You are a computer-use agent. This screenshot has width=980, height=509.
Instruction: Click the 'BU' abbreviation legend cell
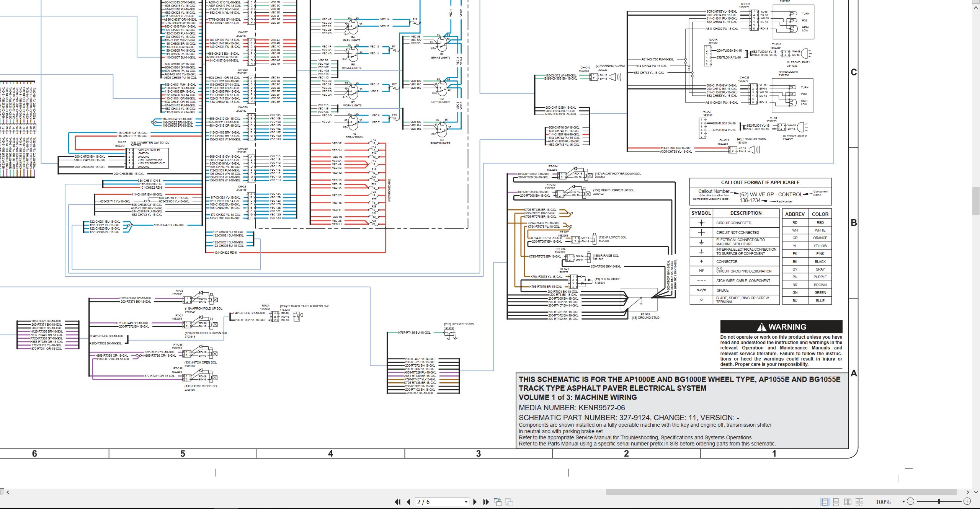coord(795,301)
